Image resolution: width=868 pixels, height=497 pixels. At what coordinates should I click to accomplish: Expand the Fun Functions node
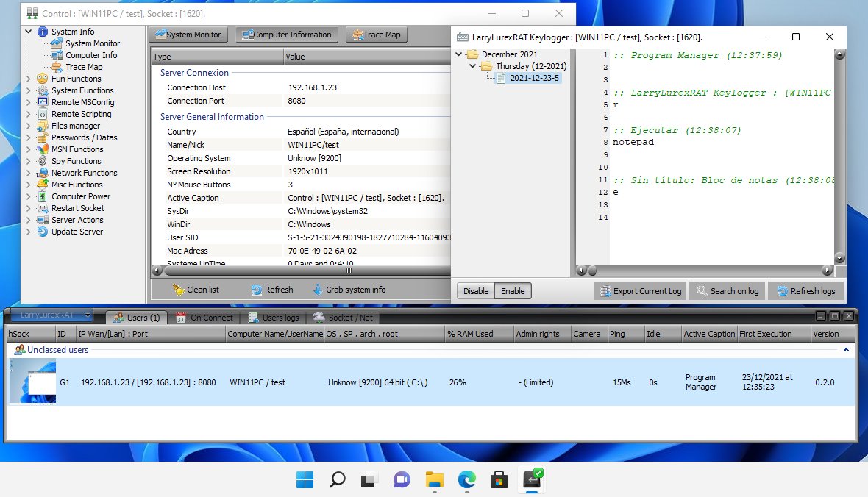[28, 79]
